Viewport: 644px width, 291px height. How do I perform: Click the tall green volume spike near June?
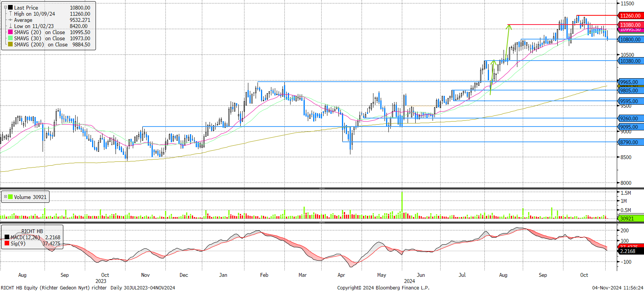[402, 205]
